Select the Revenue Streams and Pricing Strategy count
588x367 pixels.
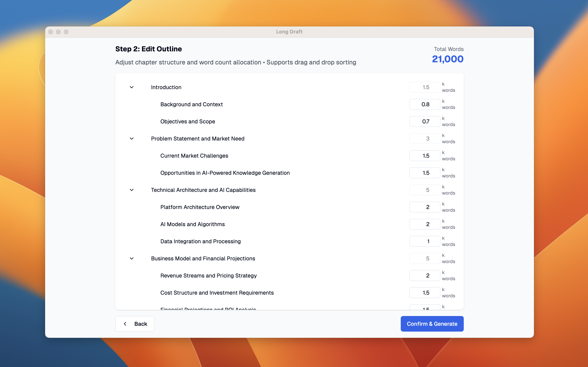coord(425,275)
